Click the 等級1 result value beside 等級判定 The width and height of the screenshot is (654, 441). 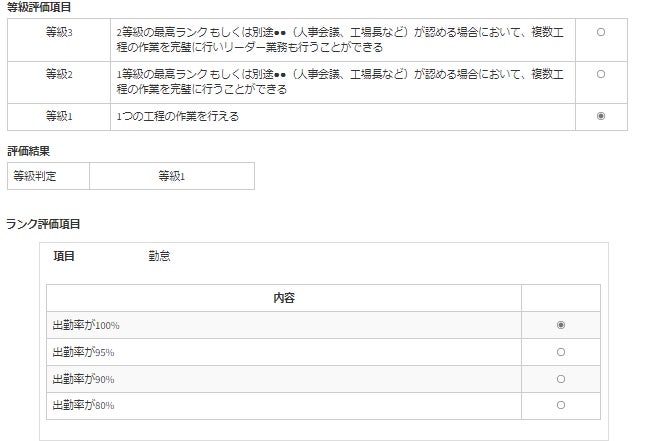tap(172, 176)
